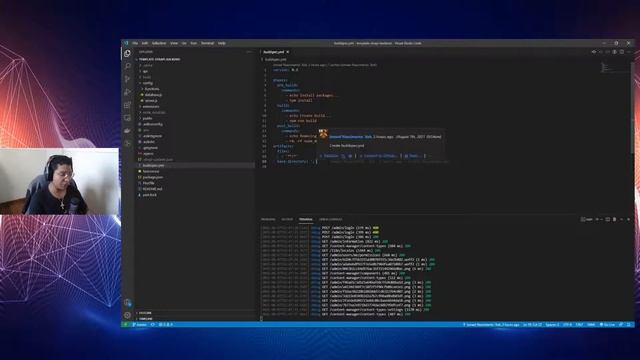The height and width of the screenshot is (360, 640).
Task: Open the Accounts menu in activity bar
Action: coord(127,302)
